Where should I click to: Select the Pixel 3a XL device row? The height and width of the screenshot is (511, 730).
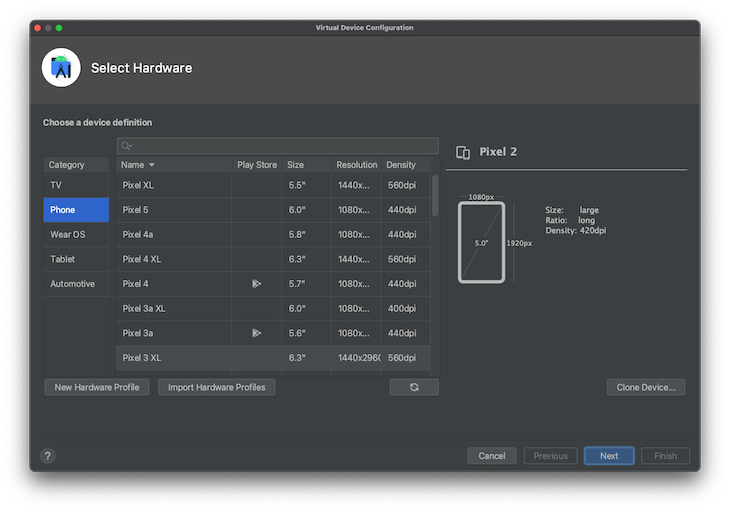tap(273, 309)
